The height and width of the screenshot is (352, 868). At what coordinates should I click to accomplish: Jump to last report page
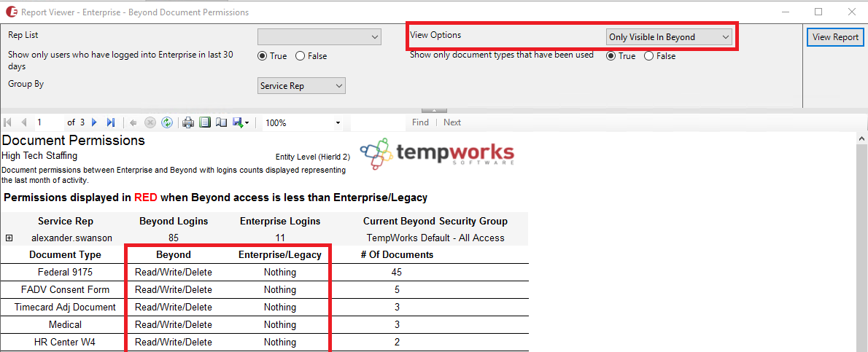(x=110, y=122)
